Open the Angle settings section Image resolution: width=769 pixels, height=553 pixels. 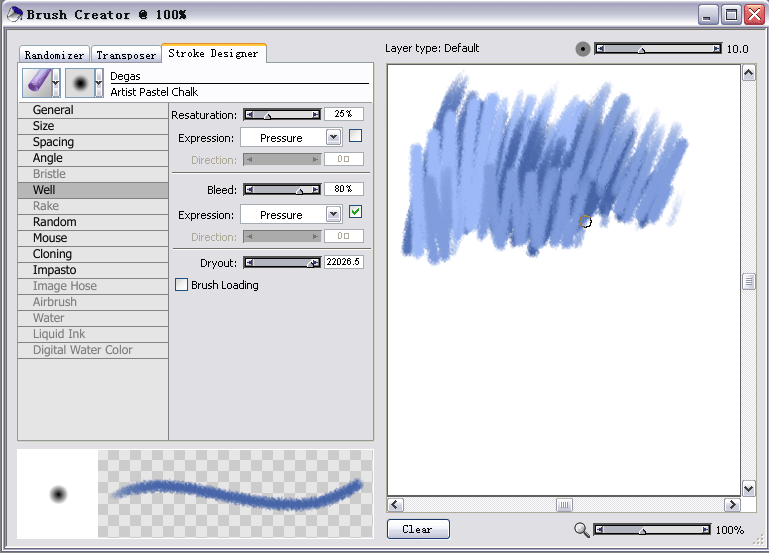point(93,158)
